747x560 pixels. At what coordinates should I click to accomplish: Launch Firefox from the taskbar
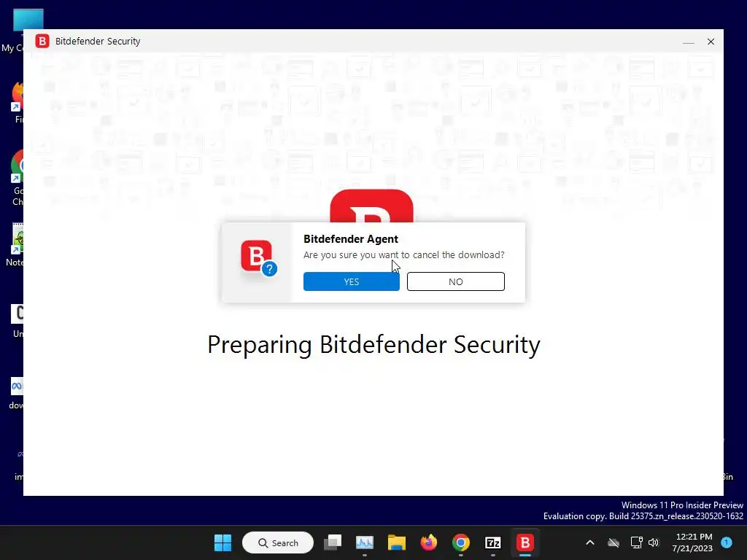pyautogui.click(x=429, y=542)
